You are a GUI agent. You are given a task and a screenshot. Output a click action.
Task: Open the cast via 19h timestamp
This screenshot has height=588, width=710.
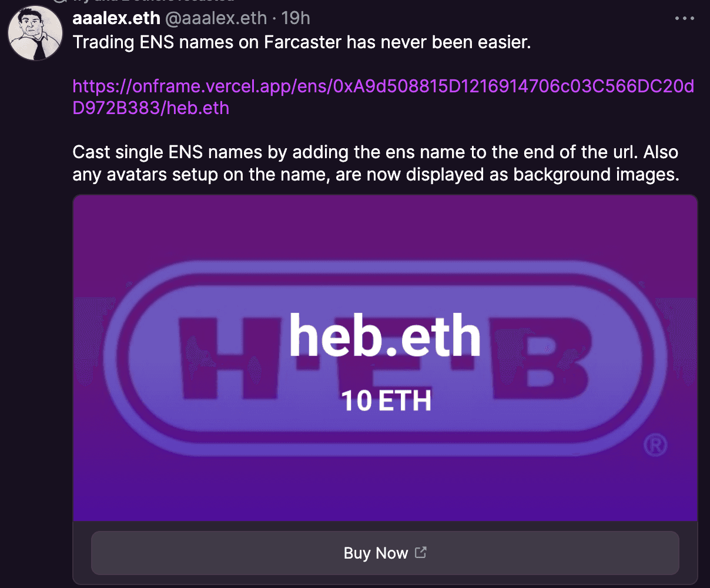point(296,18)
